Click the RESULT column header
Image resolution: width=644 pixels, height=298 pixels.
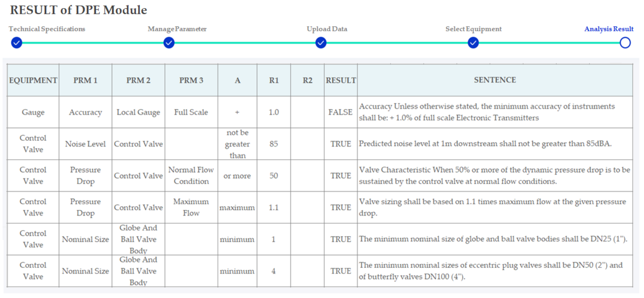click(x=340, y=80)
